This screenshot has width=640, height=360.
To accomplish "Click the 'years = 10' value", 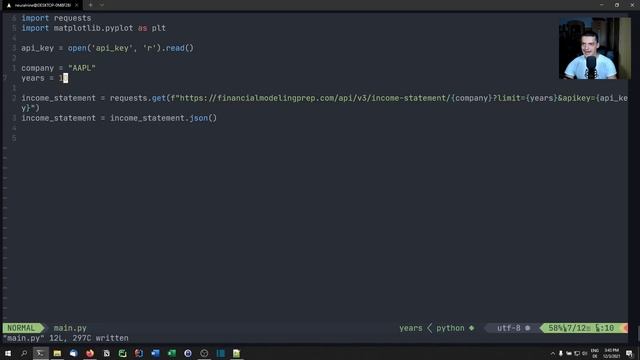I will click(x=63, y=78).
